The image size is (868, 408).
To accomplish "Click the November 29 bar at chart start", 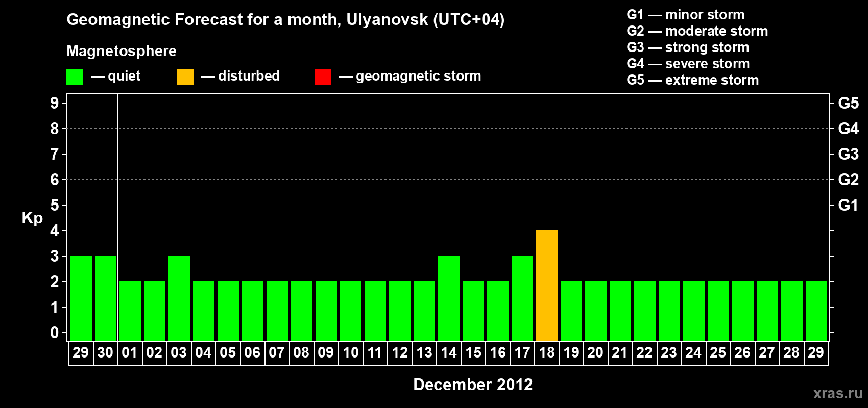I will (81, 298).
